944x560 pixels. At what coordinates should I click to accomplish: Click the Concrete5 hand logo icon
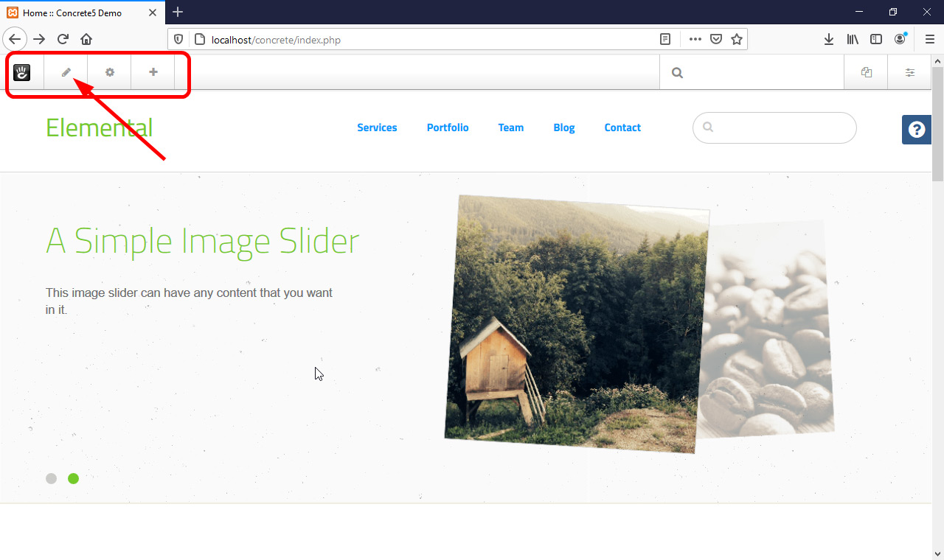point(22,72)
